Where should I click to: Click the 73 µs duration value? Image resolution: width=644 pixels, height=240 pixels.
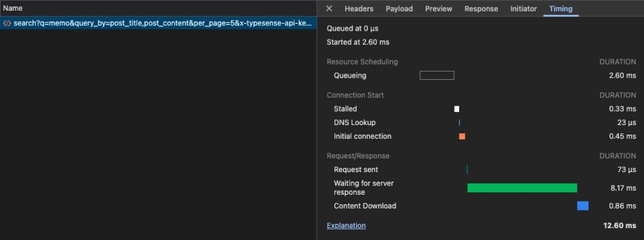[x=626, y=170]
